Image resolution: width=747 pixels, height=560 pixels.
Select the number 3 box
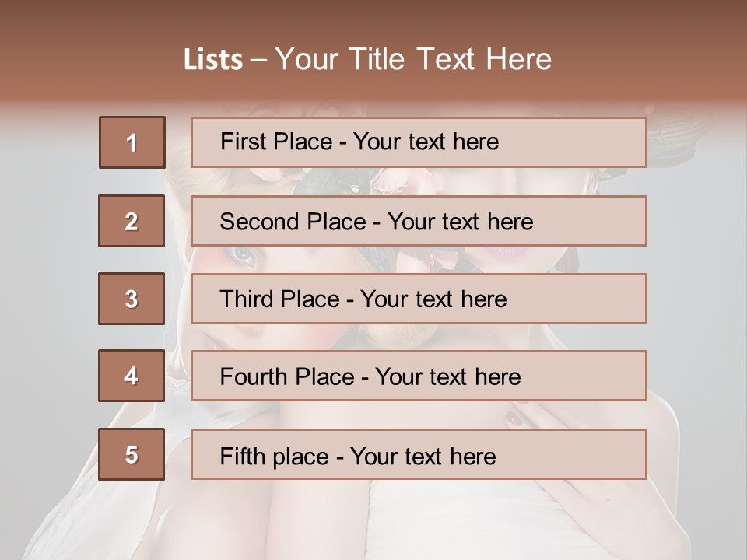[132, 299]
